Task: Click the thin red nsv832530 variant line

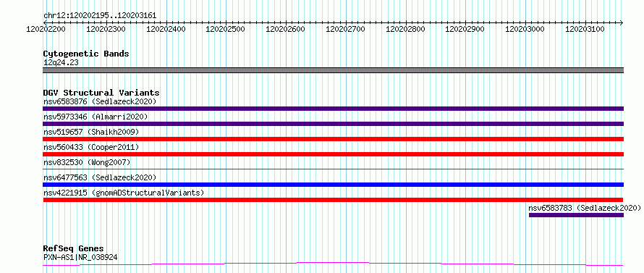Action: [333, 169]
